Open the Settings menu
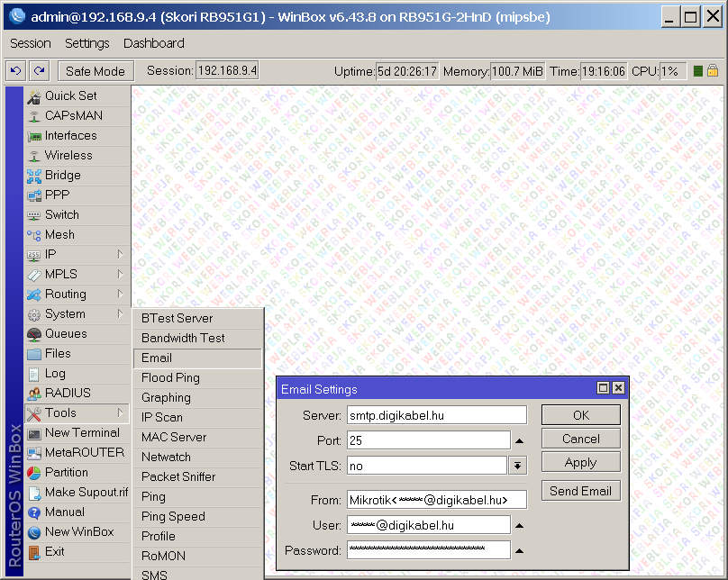This screenshot has width=728, height=580. click(86, 43)
